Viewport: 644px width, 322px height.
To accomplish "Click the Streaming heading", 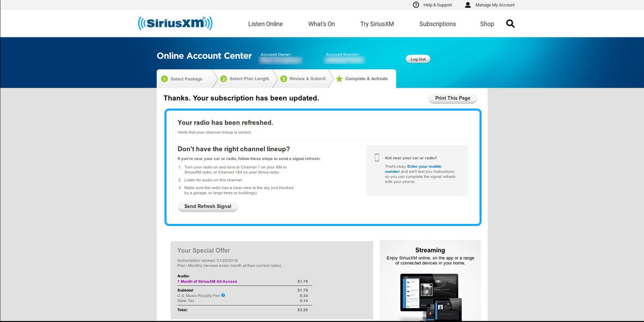I will [x=430, y=250].
